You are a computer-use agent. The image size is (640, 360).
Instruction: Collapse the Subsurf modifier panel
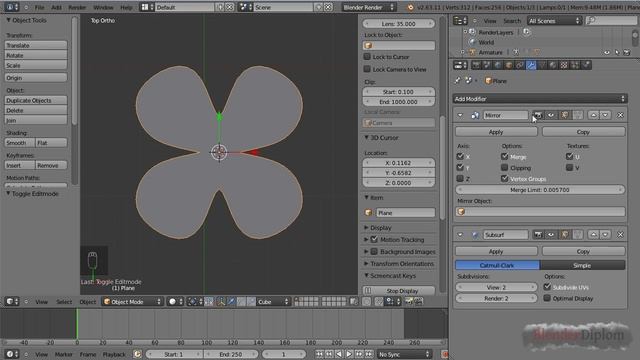click(460, 235)
